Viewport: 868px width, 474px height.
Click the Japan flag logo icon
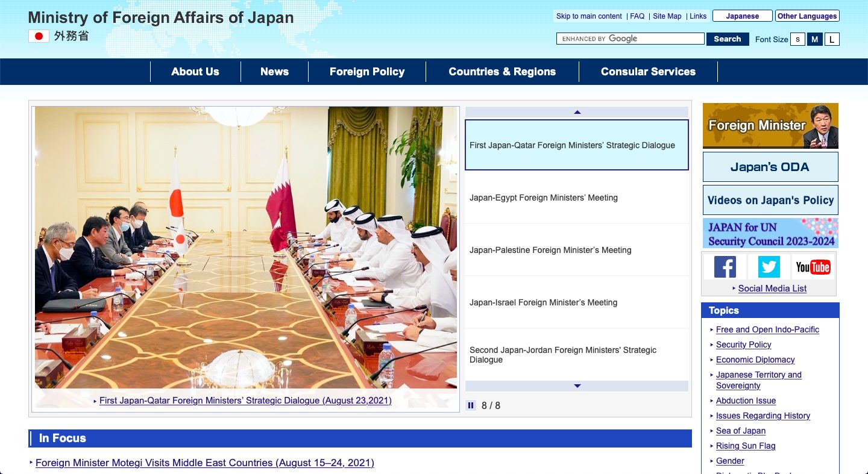click(39, 36)
